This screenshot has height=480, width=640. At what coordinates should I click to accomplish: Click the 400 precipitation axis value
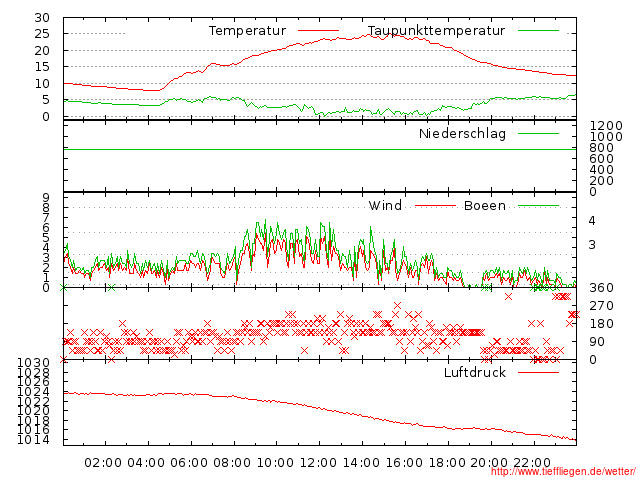(602, 170)
